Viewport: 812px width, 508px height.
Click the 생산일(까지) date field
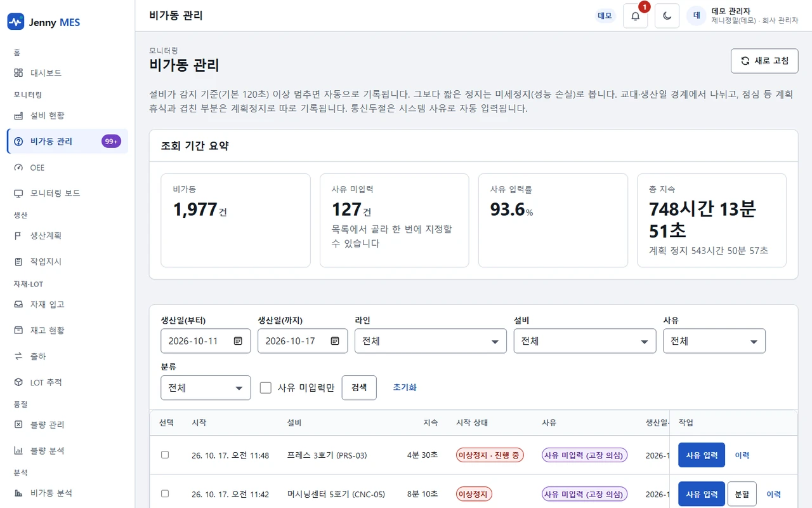coord(303,341)
